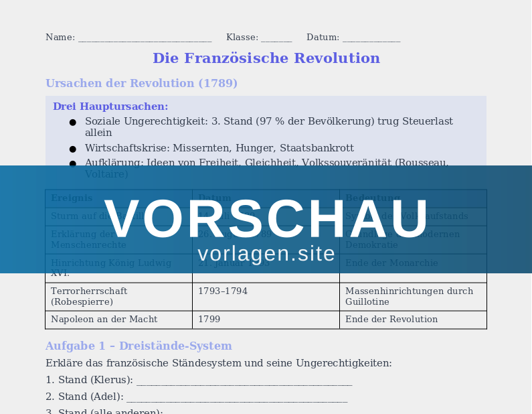The width and height of the screenshot is (532, 414).
Task: Click the title 'Die Französische Revolution'
Action: coord(266,58)
